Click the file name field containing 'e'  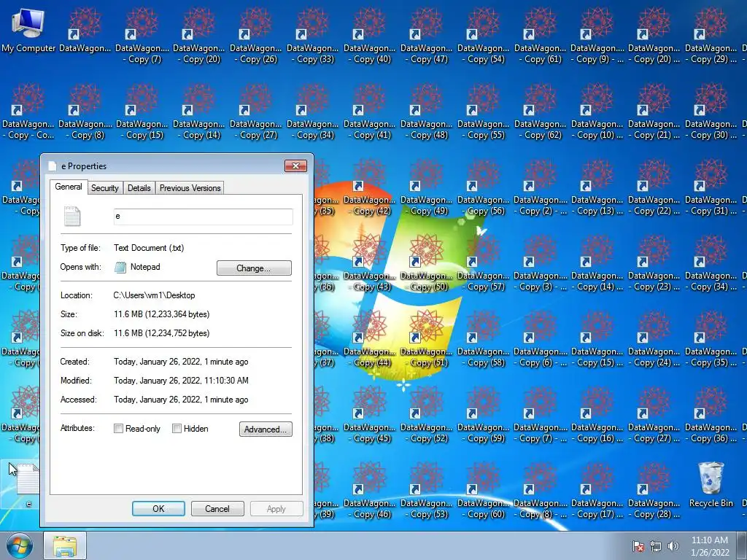click(x=204, y=217)
